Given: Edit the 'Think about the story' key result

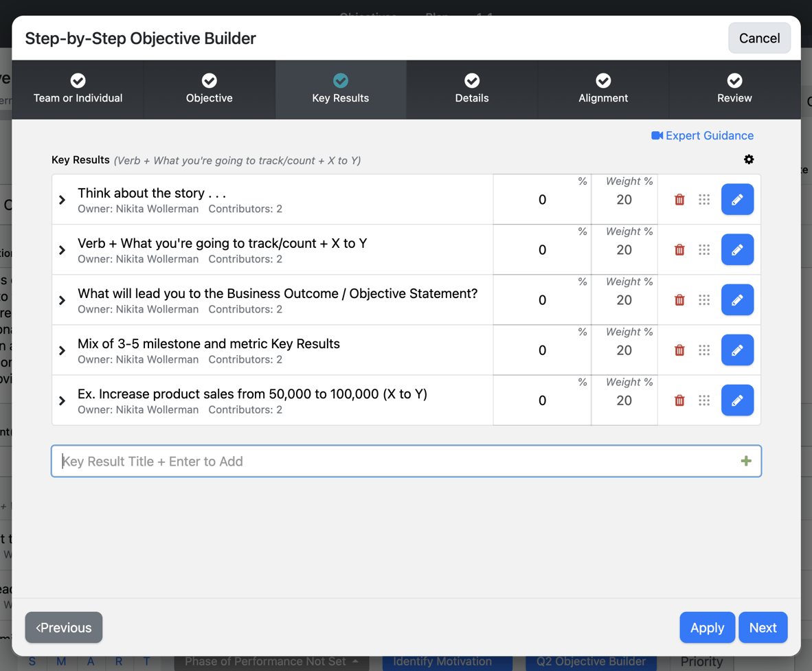Looking at the screenshot, I should tap(737, 199).
